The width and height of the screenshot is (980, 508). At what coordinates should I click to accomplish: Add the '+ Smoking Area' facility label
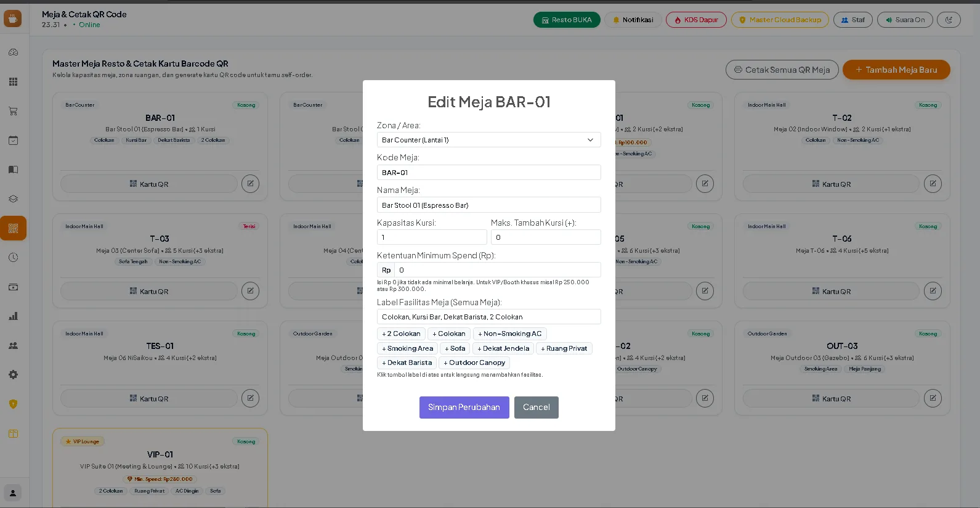tap(407, 348)
